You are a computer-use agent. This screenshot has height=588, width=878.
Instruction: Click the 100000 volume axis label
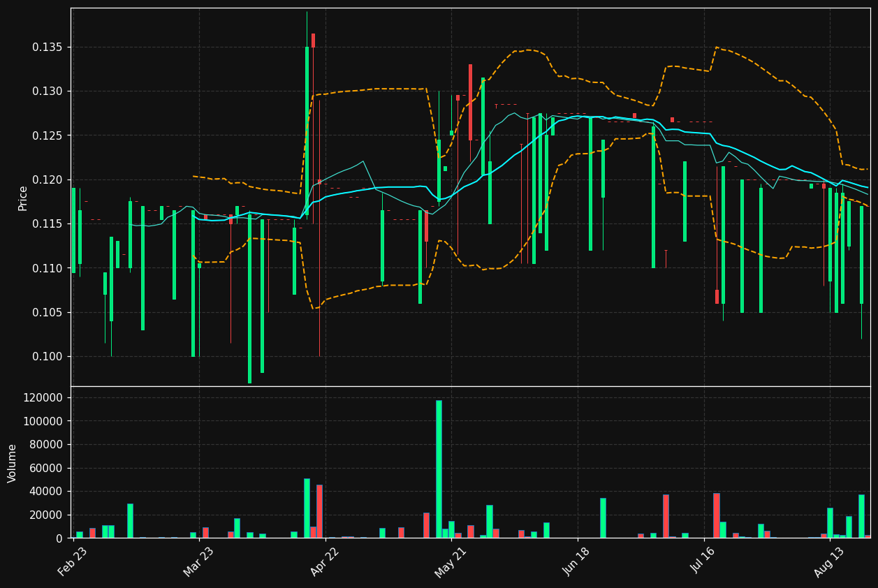43,422
